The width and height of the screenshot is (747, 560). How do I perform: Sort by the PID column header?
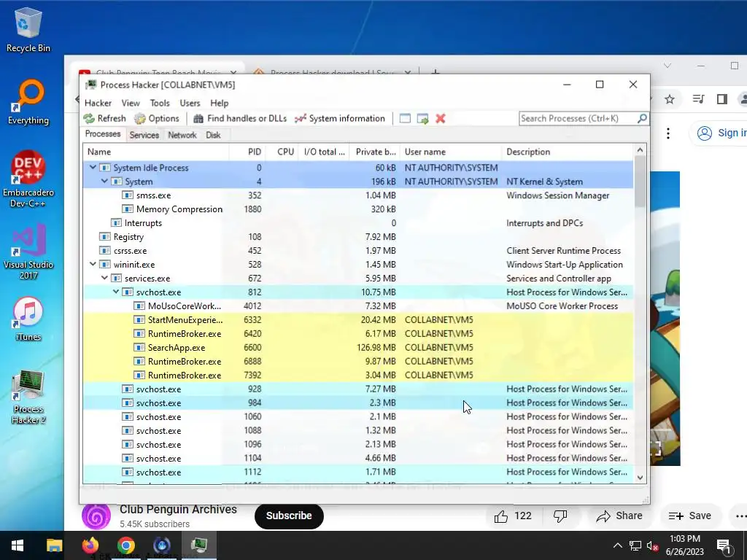[x=247, y=152]
